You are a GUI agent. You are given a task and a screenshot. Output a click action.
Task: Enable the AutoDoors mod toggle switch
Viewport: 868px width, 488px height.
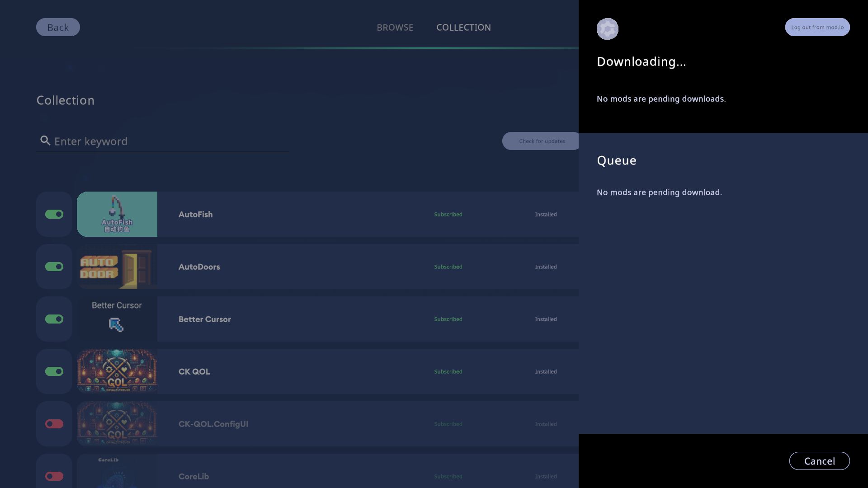[x=54, y=266]
